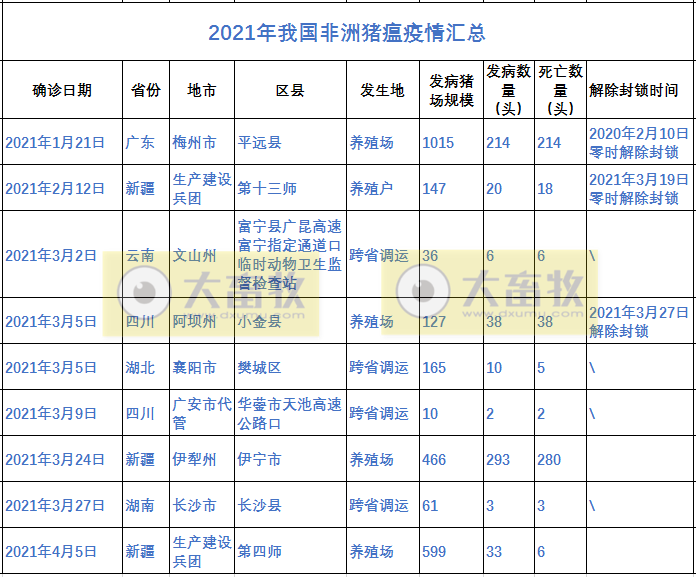696x577 pixels.
Task: Select the 区县 column header
Action: pyautogui.click(x=290, y=90)
